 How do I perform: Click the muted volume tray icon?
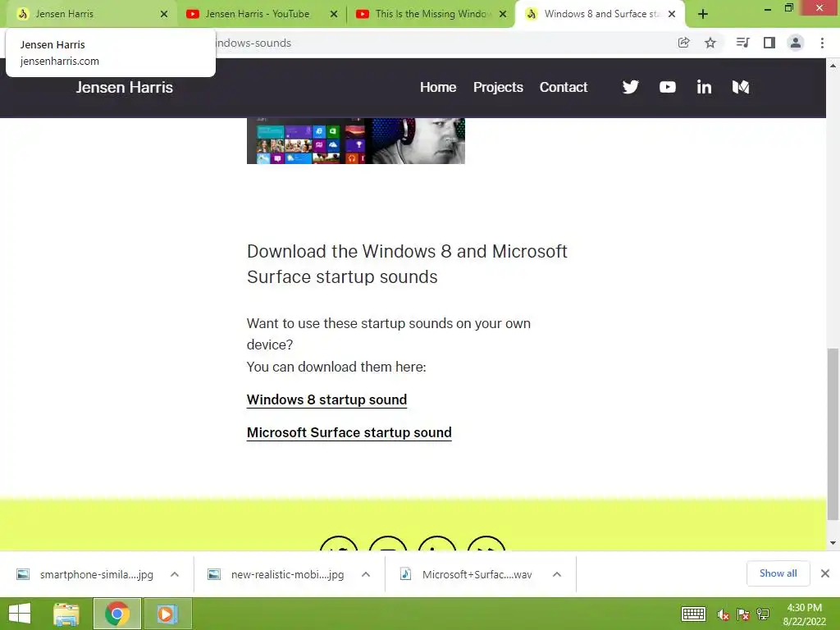click(x=723, y=614)
